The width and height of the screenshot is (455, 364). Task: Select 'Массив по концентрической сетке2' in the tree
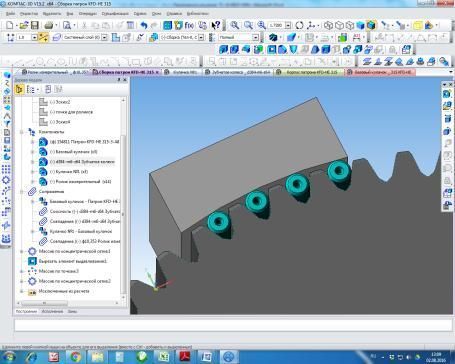tap(75, 281)
